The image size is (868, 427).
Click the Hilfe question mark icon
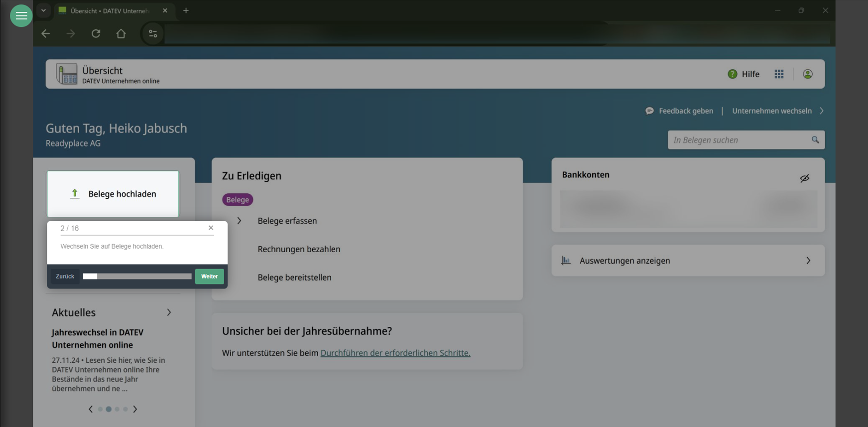pyautogui.click(x=732, y=74)
